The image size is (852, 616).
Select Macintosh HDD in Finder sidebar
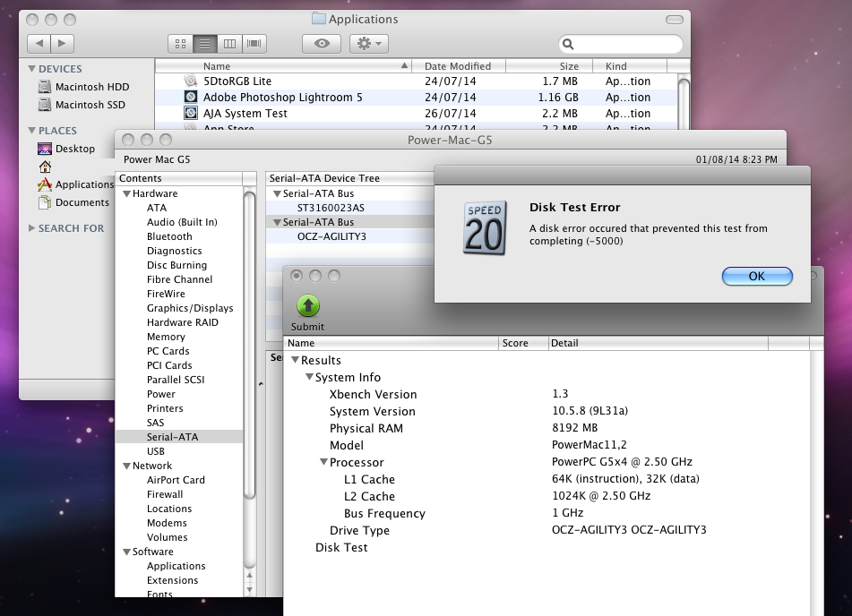[x=84, y=87]
